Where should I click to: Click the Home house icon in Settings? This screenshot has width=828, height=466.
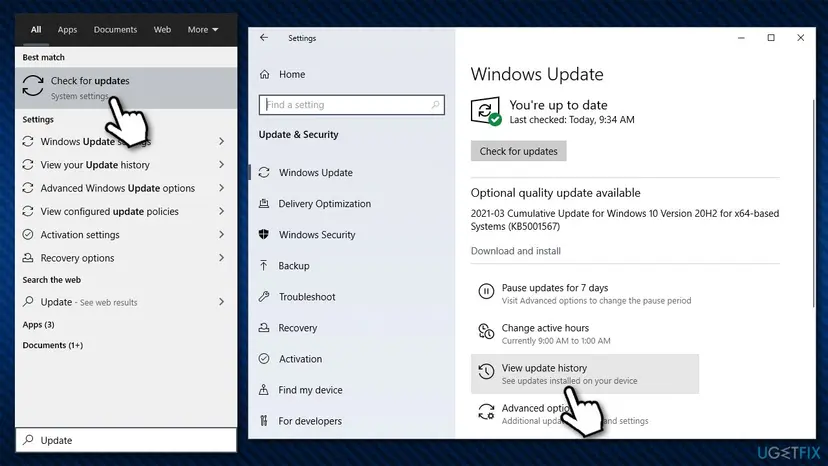coord(265,74)
